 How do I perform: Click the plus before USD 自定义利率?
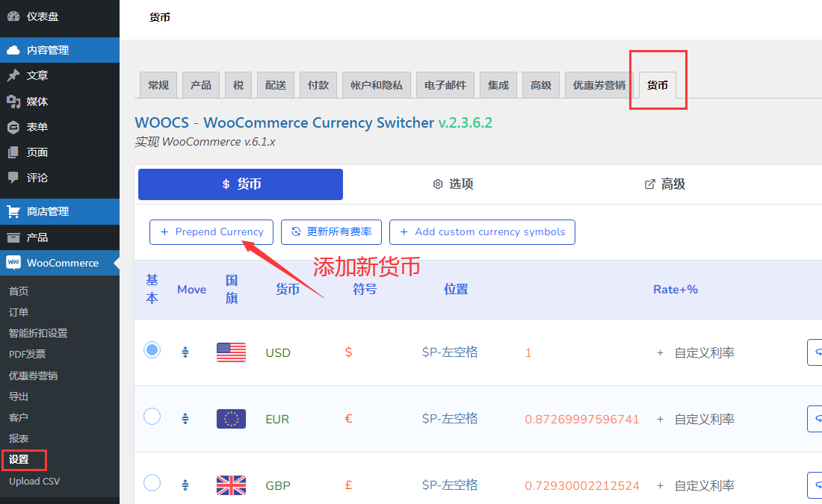(660, 353)
